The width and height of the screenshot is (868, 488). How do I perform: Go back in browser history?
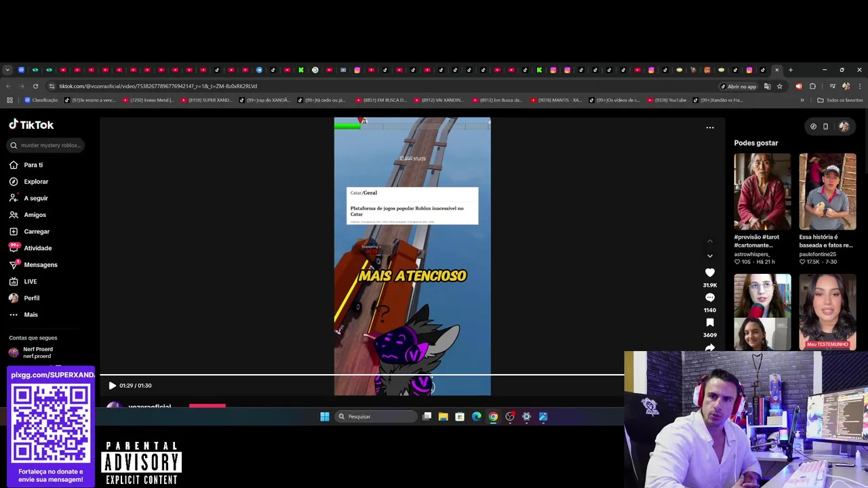(8, 86)
